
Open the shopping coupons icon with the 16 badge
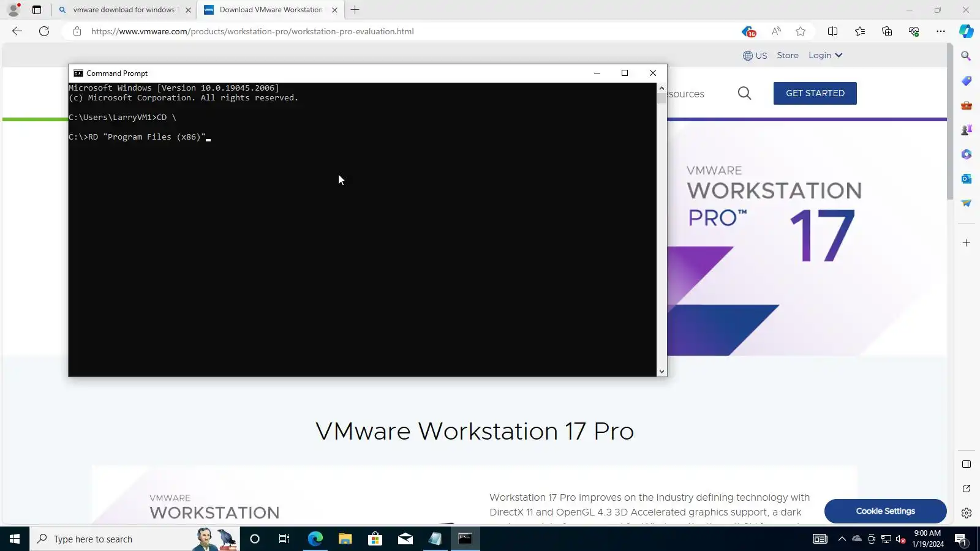pos(748,31)
